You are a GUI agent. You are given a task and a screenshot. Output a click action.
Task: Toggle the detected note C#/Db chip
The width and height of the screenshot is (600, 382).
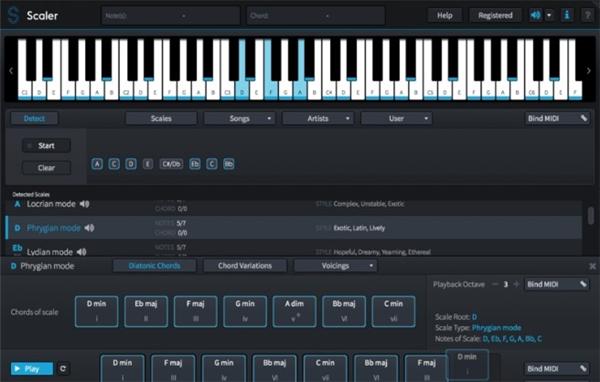tap(171, 164)
